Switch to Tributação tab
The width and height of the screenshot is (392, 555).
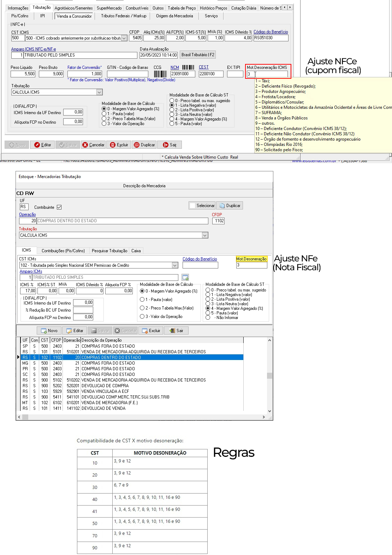[42, 7]
